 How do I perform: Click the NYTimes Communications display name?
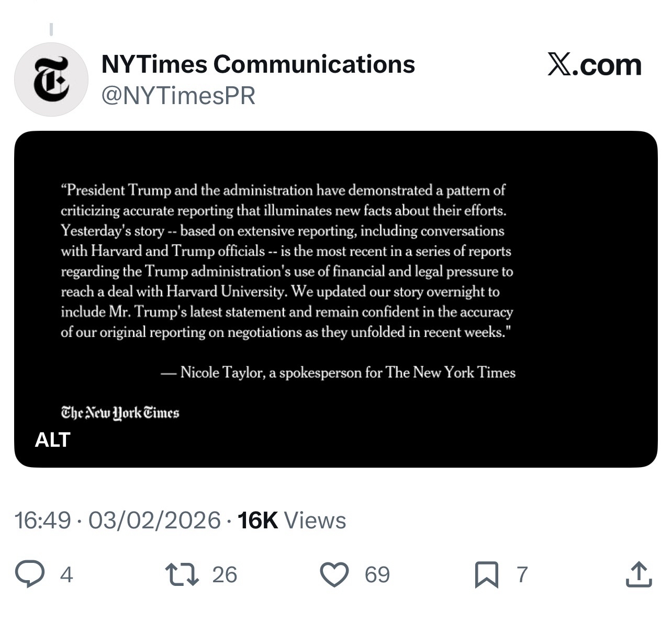click(257, 64)
